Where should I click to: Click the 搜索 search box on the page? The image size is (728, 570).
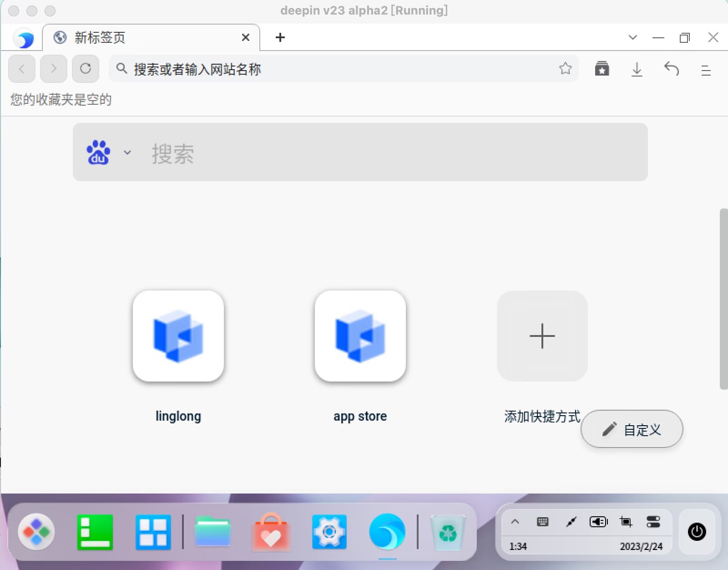click(x=360, y=152)
